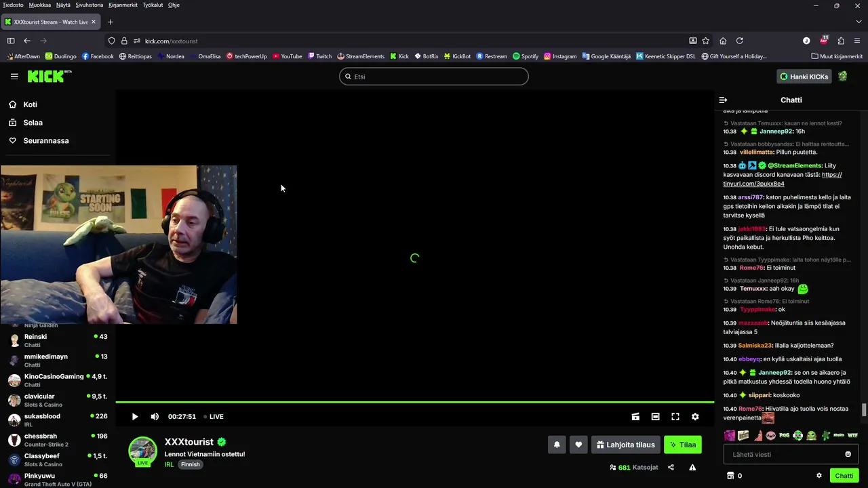Reload the page with refresh icon
The height and width of the screenshot is (488, 868).
(740, 41)
